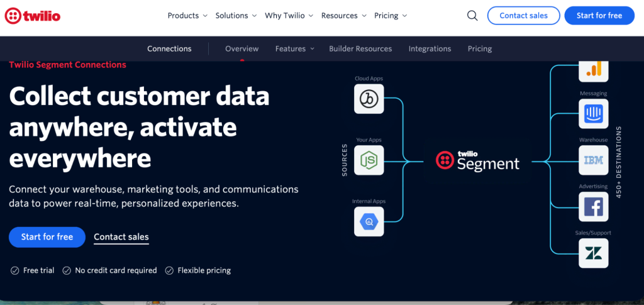This screenshot has width=644, height=305.
Task: Click the No credit card required checkmark
Action: coord(67,270)
